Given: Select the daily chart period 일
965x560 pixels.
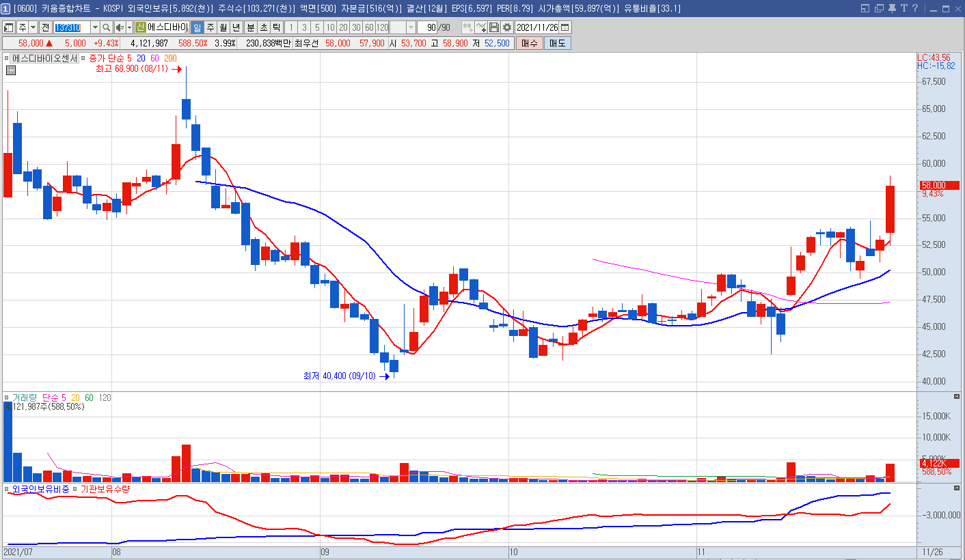Looking at the screenshot, I should coord(197,27).
